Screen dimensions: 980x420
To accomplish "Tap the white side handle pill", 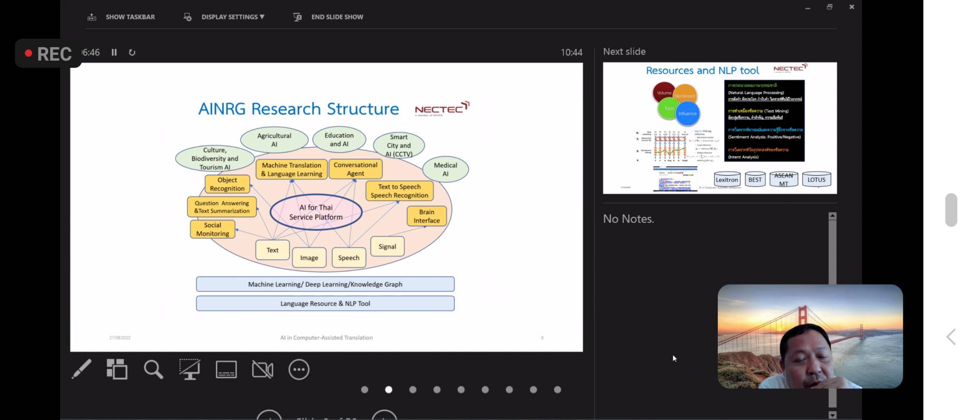I will pos(951,210).
